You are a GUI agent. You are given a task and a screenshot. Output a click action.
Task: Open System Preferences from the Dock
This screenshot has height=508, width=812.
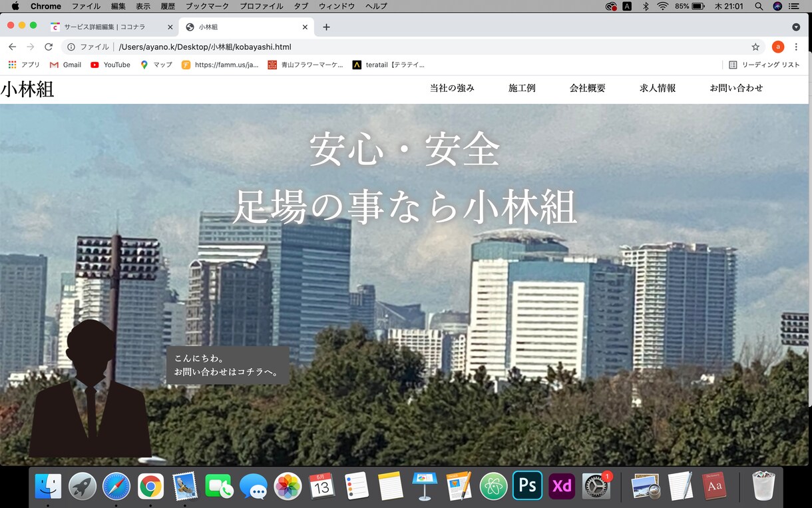point(596,486)
